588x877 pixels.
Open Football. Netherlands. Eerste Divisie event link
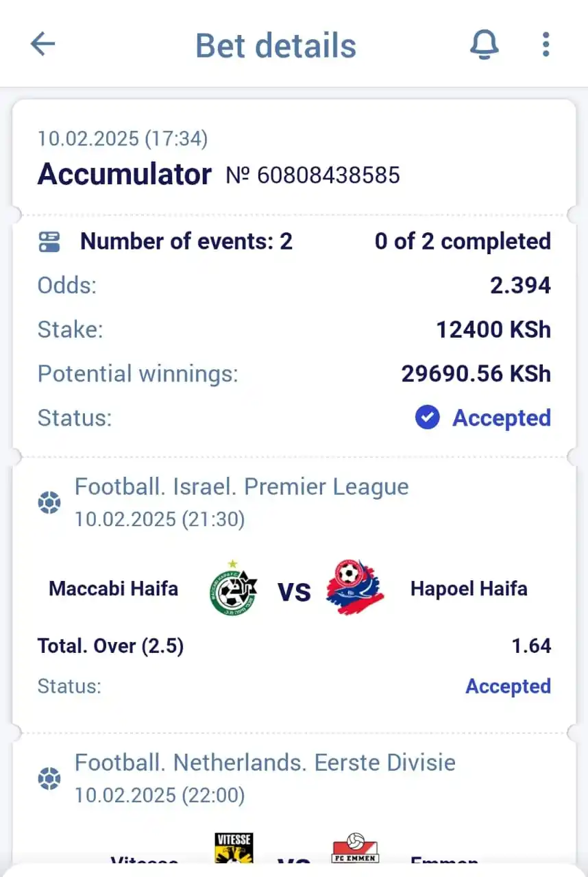[265, 763]
